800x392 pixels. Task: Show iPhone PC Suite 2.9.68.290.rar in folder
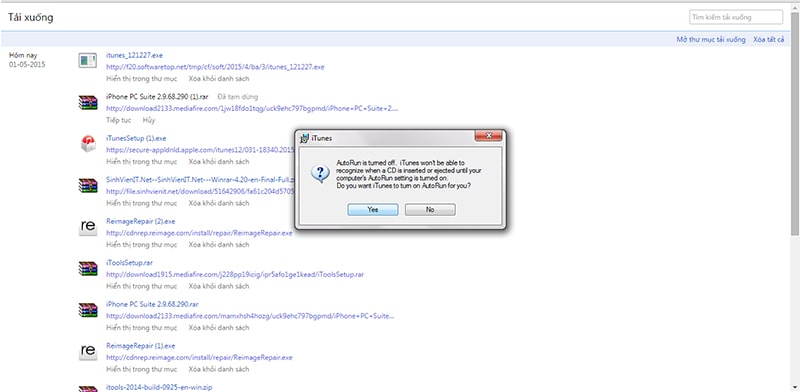point(141,328)
